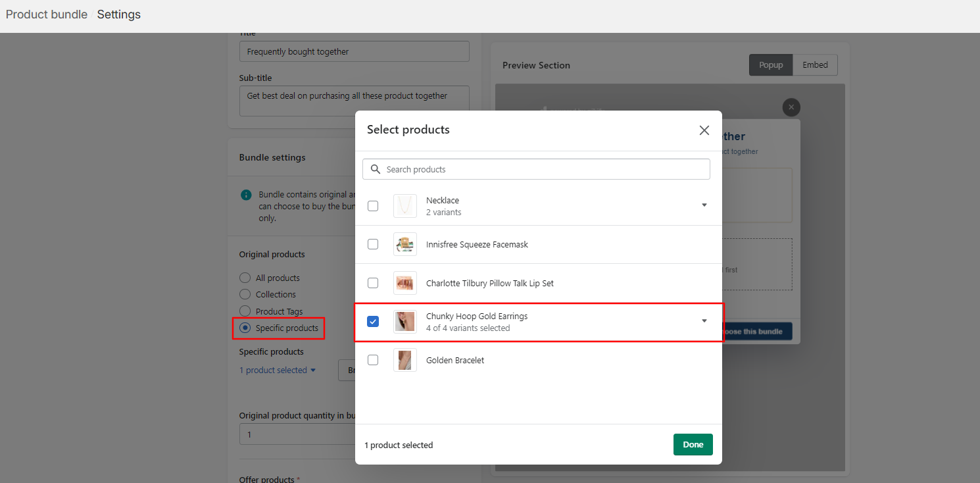Screen dimensions: 980x483
Task: Check the Golden Bracelet checkbox
Action: pos(373,360)
